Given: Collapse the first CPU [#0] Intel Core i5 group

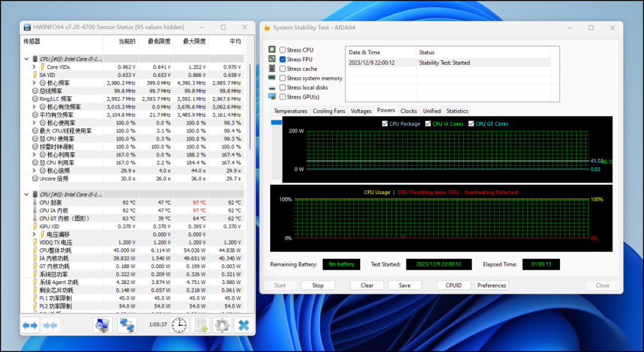Looking at the screenshot, I should click(27, 58).
